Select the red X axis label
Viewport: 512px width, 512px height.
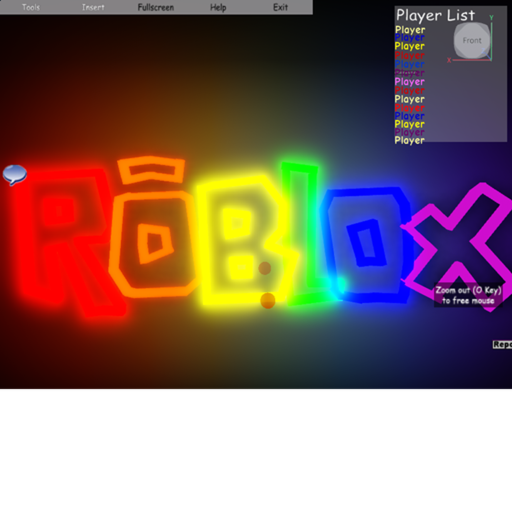[449, 60]
